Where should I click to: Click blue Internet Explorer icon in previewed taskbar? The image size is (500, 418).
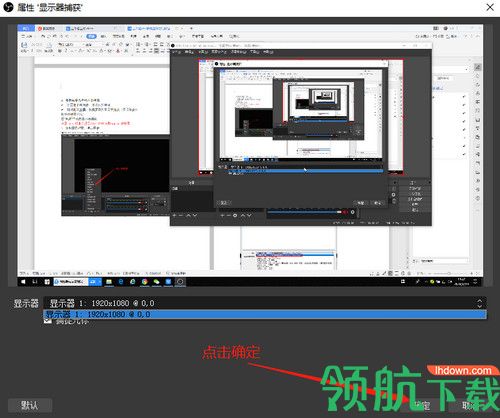point(121,282)
